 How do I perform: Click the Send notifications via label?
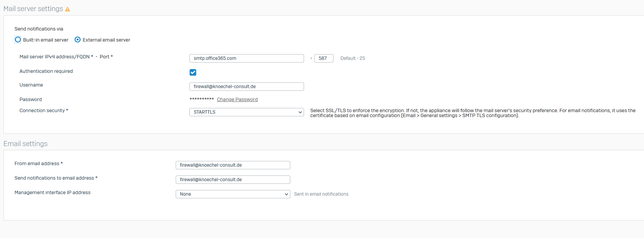[39, 29]
